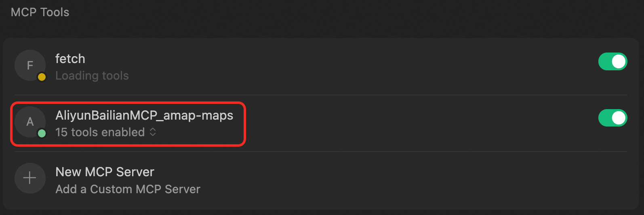Click the MCP Tools section heading

click(x=40, y=12)
